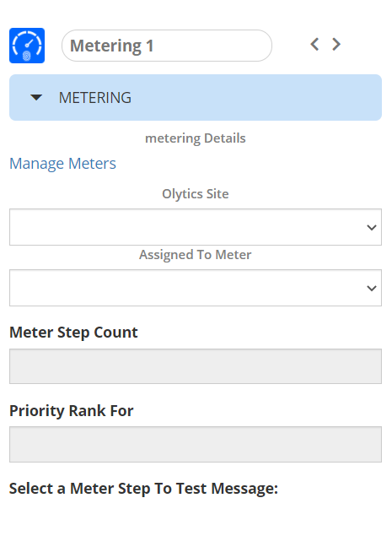Click the metering Details subtitle text

click(x=196, y=138)
